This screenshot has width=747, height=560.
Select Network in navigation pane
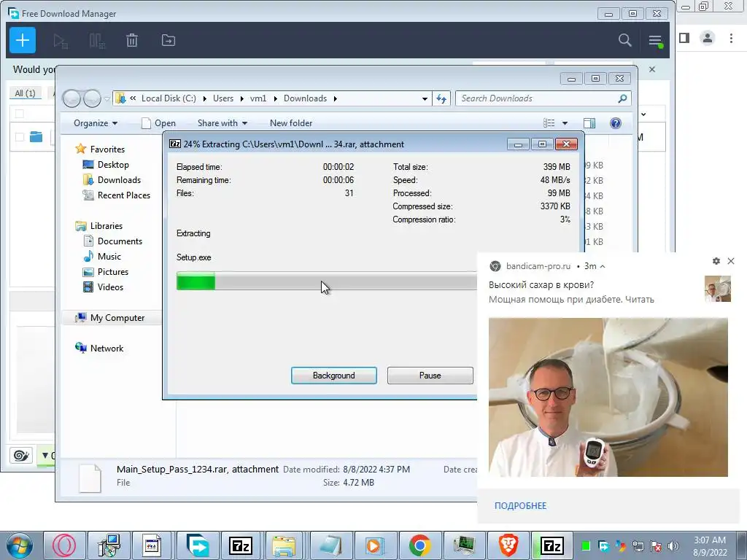click(x=99, y=348)
